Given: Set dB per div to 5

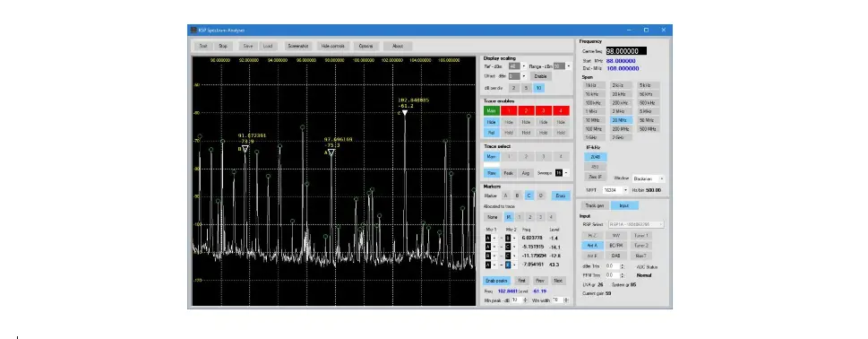Looking at the screenshot, I should click(527, 88).
